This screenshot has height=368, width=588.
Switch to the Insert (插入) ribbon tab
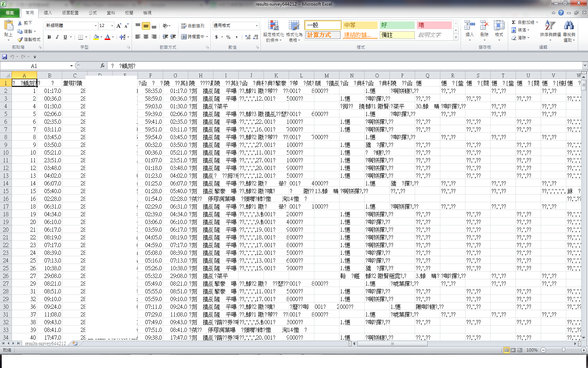tap(48, 13)
